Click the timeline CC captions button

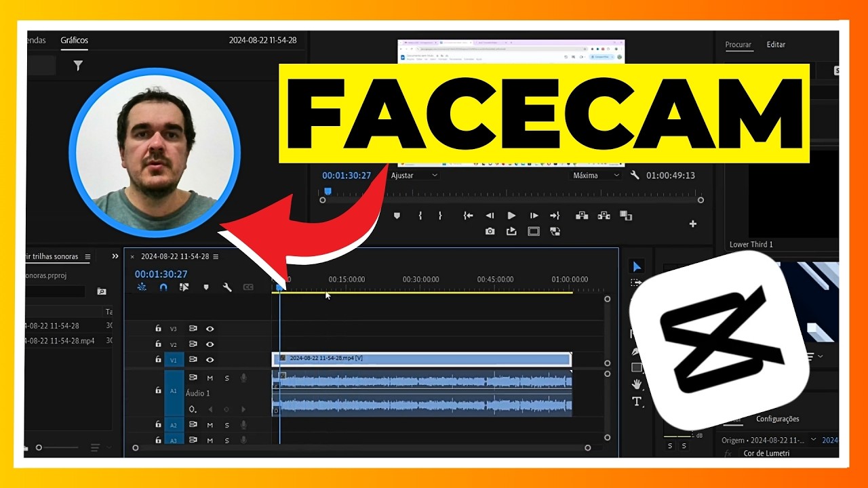point(248,287)
